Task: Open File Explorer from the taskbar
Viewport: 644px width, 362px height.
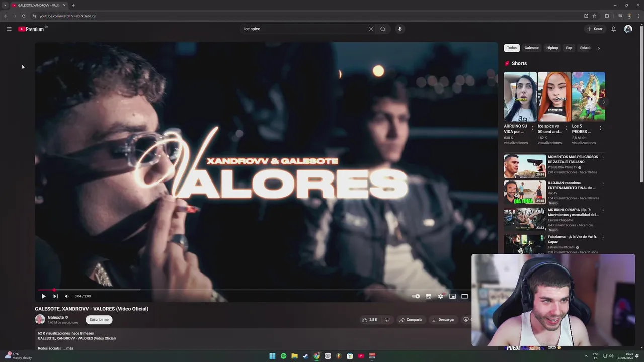Action: (294, 356)
